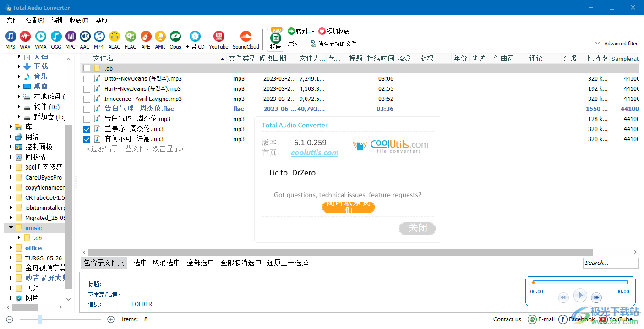Click 全部选中 select all button

point(201,263)
